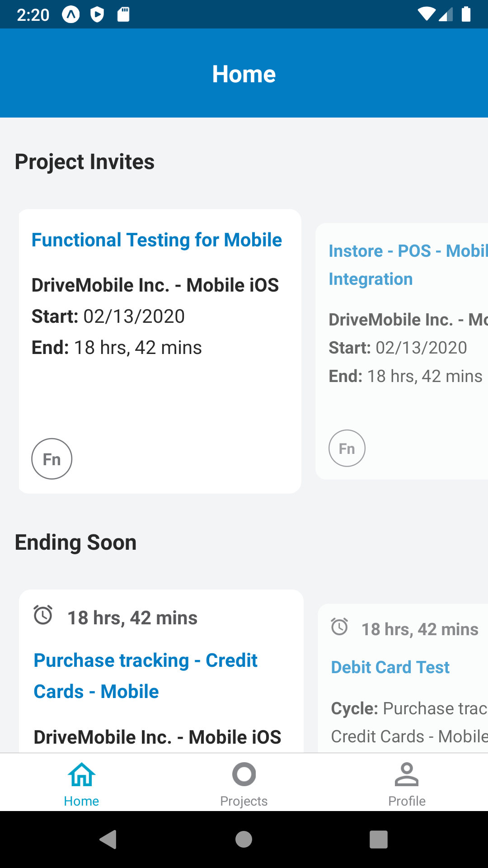This screenshot has height=868, width=488.
Task: Open the Debit Card Test link
Action: pos(390,667)
